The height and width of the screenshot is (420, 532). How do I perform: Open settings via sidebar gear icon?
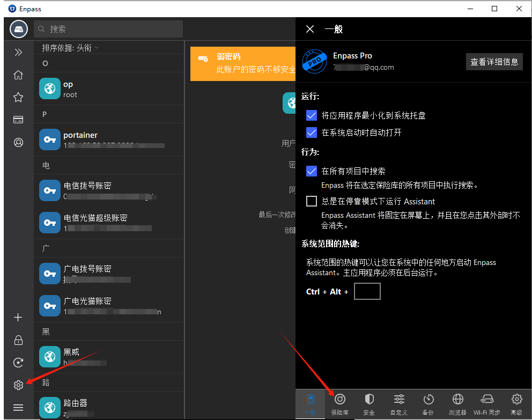(x=18, y=385)
